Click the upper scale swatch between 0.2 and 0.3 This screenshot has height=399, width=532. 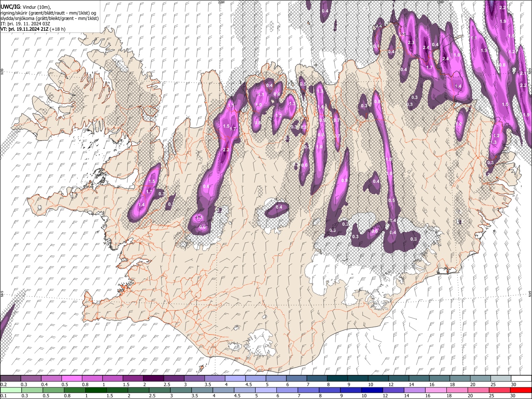[10, 378]
